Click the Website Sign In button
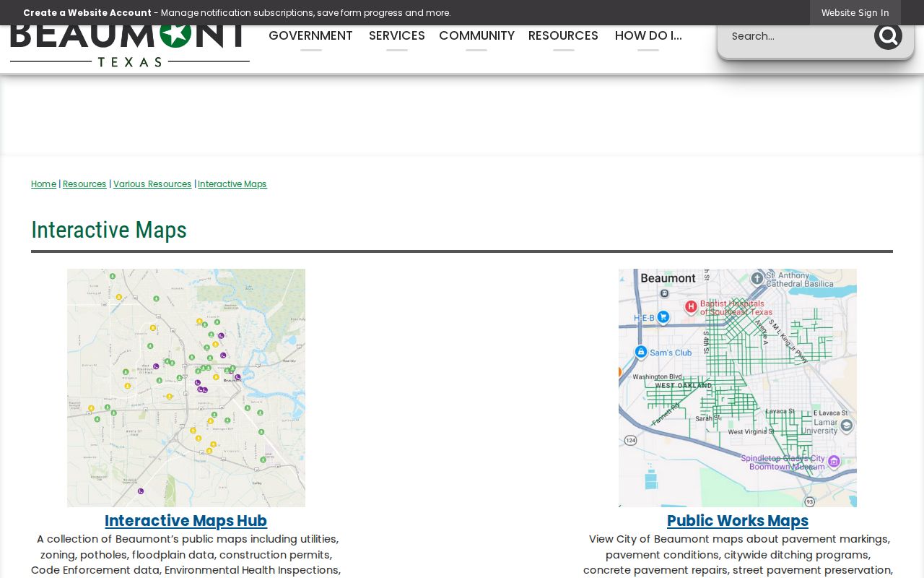The width and height of the screenshot is (924, 578). pos(855,13)
